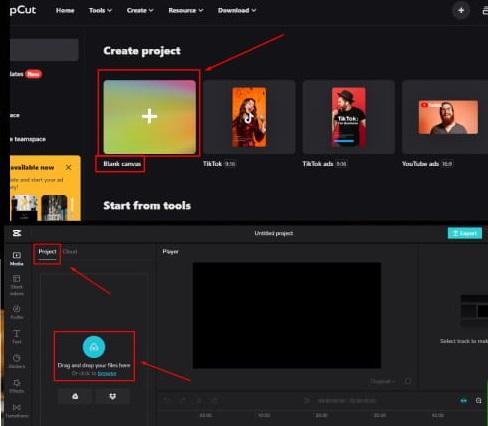Expand the Create dropdown menu
The height and width of the screenshot is (426, 488).
coord(140,11)
